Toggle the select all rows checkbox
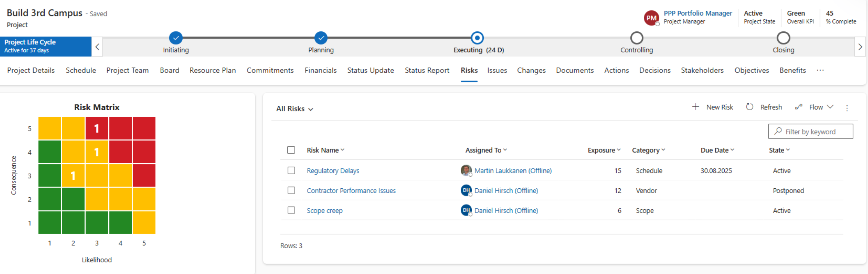The image size is (868, 274). pos(291,150)
